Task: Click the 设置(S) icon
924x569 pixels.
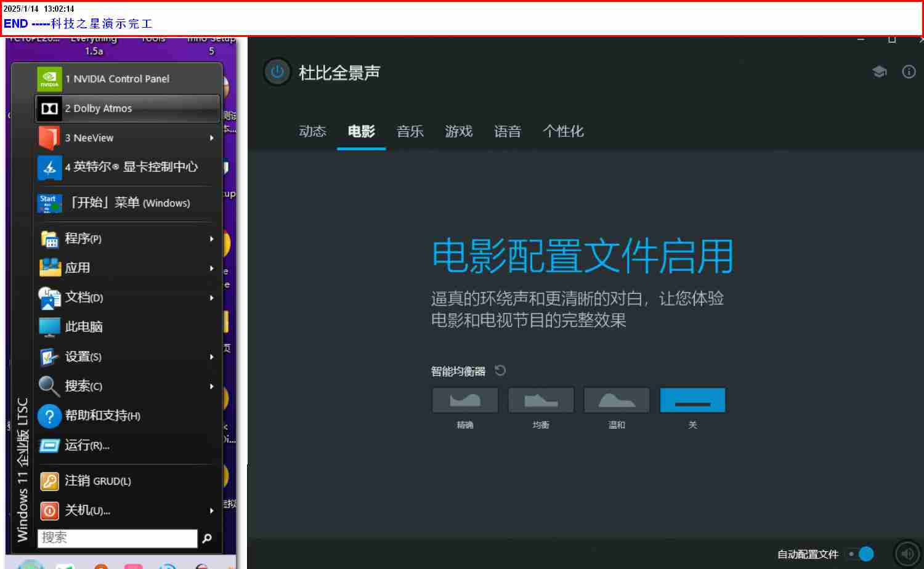Action: click(49, 357)
